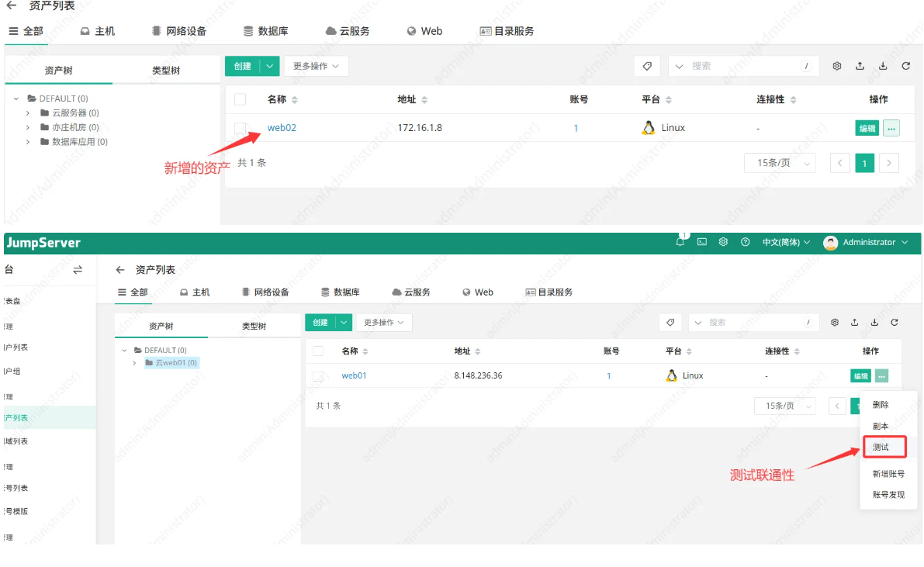This screenshot has height=567, width=924.
Task: Expand the 云web01 (0) tree node
Action: (134, 363)
